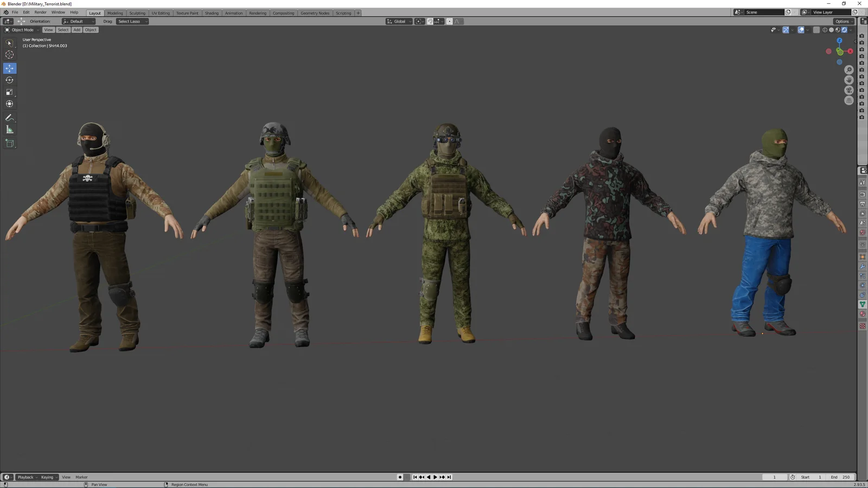Enable Rendered viewport shading
This screenshot has width=868, height=488.
point(844,30)
